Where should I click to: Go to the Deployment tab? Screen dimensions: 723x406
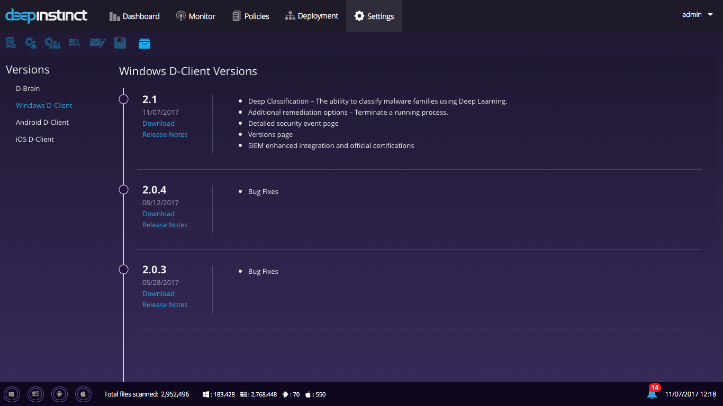point(312,16)
